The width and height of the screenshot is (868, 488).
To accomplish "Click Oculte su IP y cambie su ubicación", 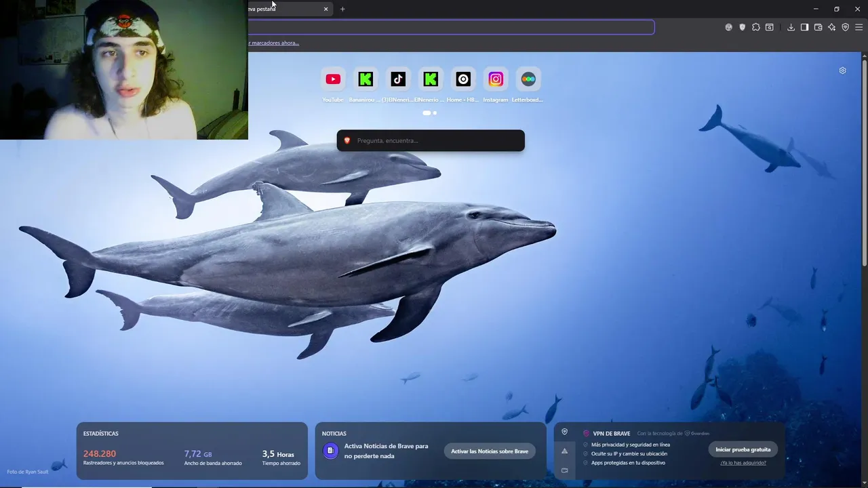I will 629,453.
